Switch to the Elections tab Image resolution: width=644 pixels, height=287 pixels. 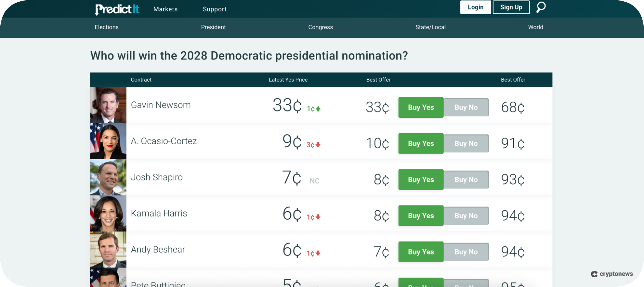click(x=106, y=27)
